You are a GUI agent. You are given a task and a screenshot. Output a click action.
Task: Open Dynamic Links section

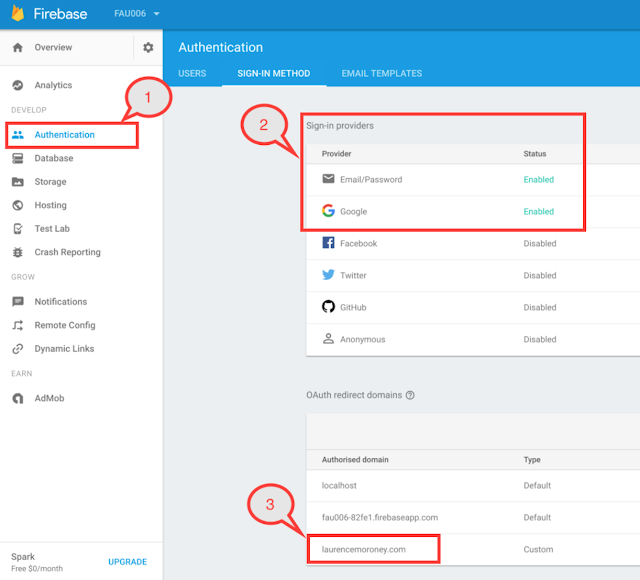pos(64,349)
